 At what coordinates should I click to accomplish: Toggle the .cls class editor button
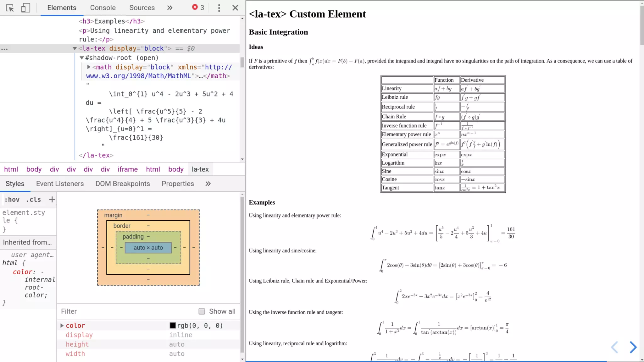(x=33, y=200)
